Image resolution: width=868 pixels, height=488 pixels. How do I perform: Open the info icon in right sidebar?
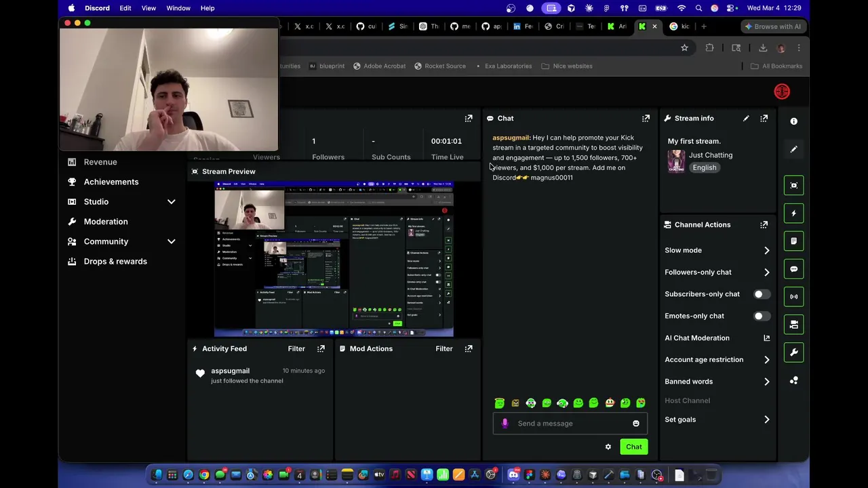point(793,121)
